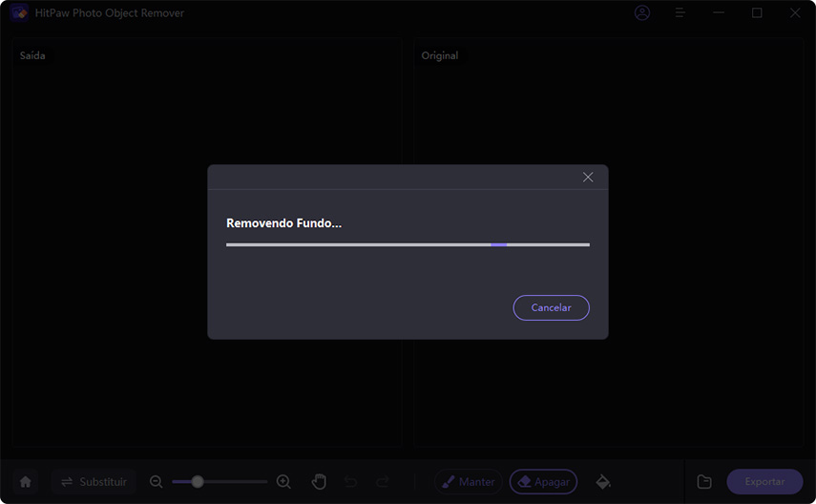Click the Original panel label
Viewport: 816px width, 504px height.
coord(440,55)
